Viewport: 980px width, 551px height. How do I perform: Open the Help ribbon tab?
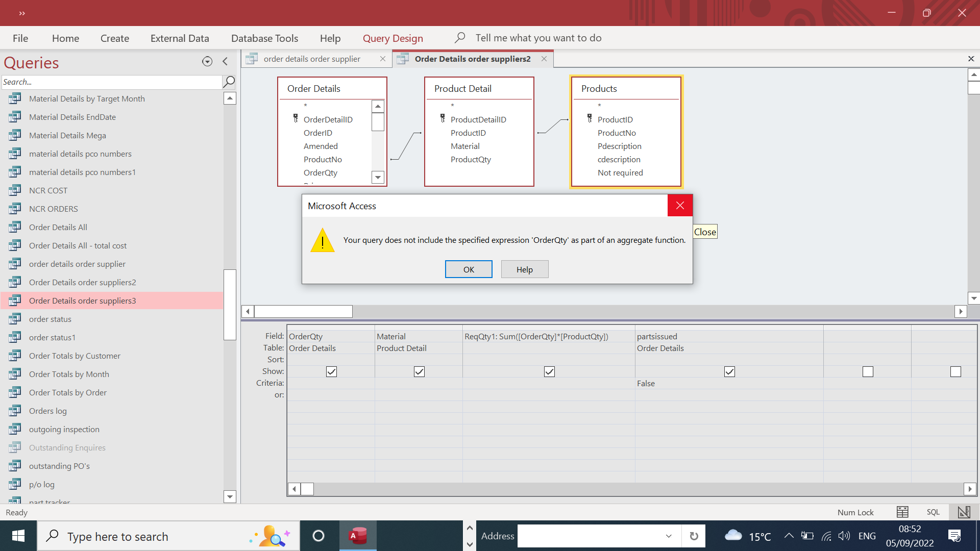pos(330,38)
